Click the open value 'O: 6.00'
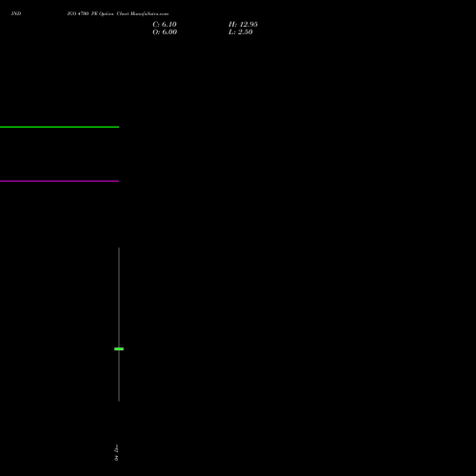 (x=165, y=32)
